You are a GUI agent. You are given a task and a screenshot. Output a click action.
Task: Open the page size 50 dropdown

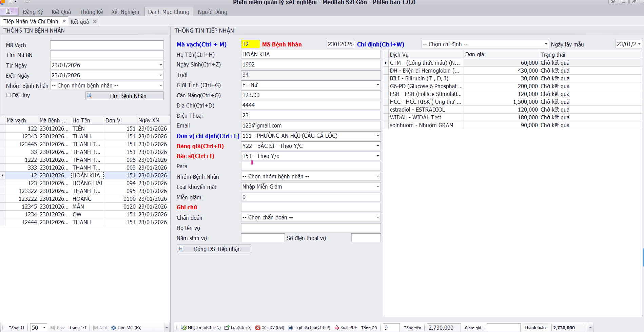(44, 328)
